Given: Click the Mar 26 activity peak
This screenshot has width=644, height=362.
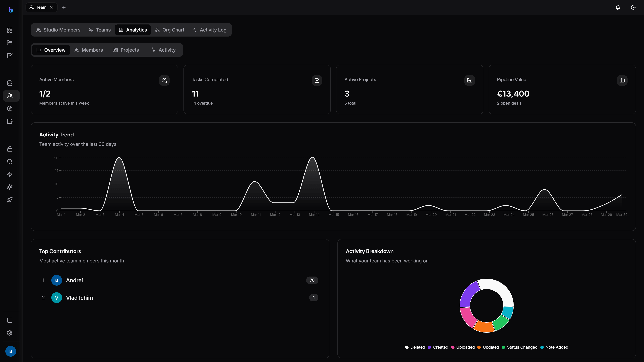Looking at the screenshot, I should [x=545, y=190].
